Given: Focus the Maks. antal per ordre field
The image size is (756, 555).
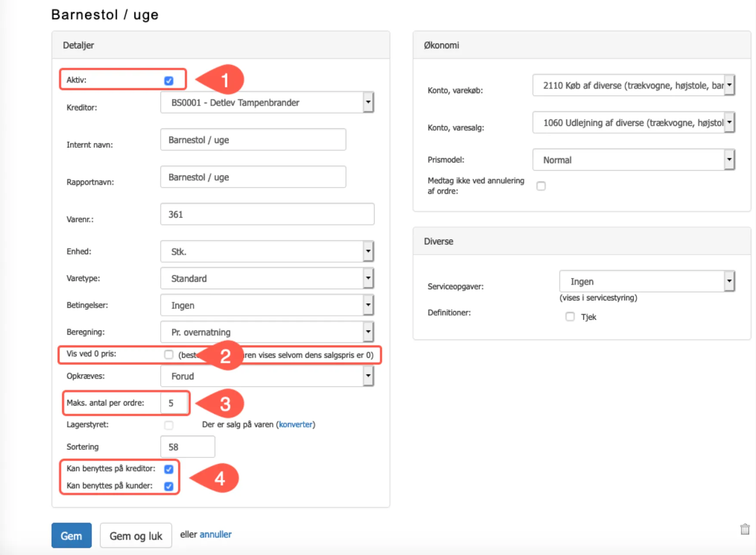Looking at the screenshot, I should (x=175, y=403).
